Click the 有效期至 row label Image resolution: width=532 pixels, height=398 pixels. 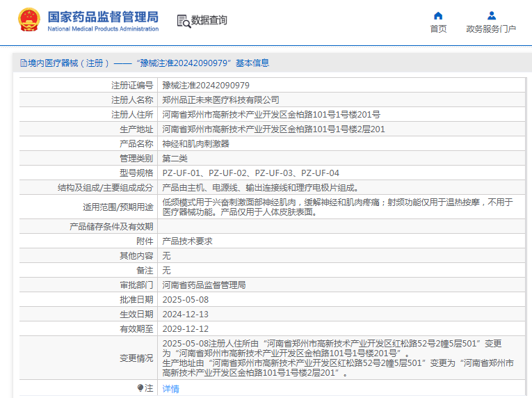136,328
